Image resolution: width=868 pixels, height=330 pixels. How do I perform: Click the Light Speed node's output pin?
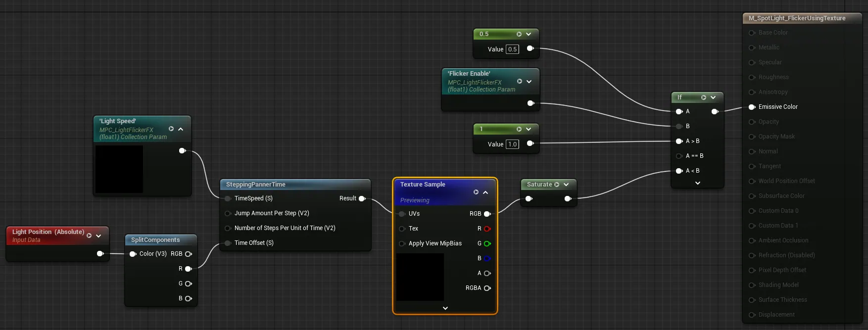[182, 150]
